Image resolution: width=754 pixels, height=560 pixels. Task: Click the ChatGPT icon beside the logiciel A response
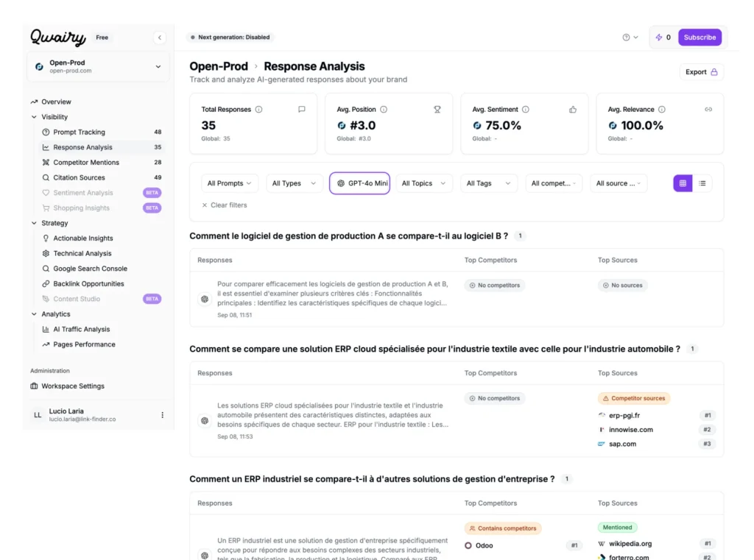205,299
